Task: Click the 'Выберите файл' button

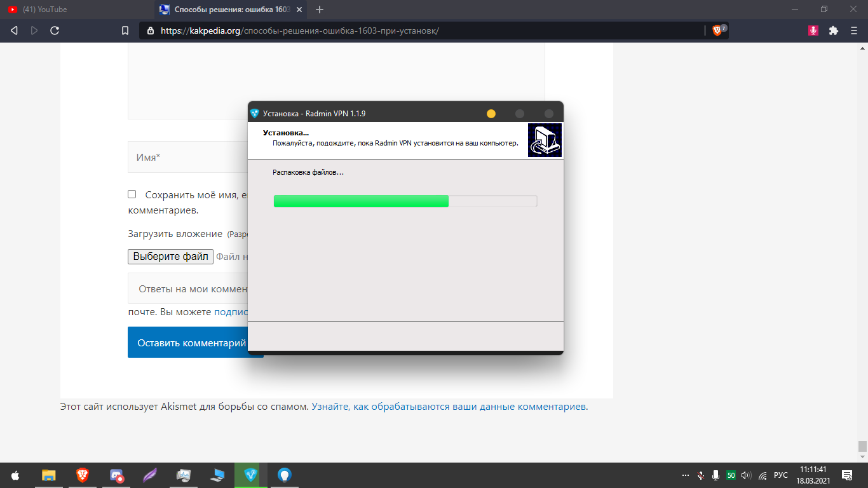Action: [x=171, y=257]
